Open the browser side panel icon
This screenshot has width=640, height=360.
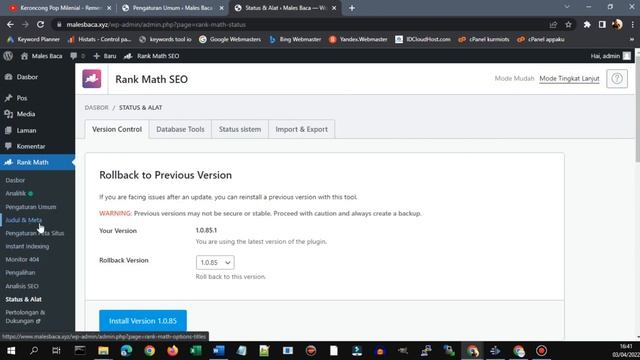(602, 24)
